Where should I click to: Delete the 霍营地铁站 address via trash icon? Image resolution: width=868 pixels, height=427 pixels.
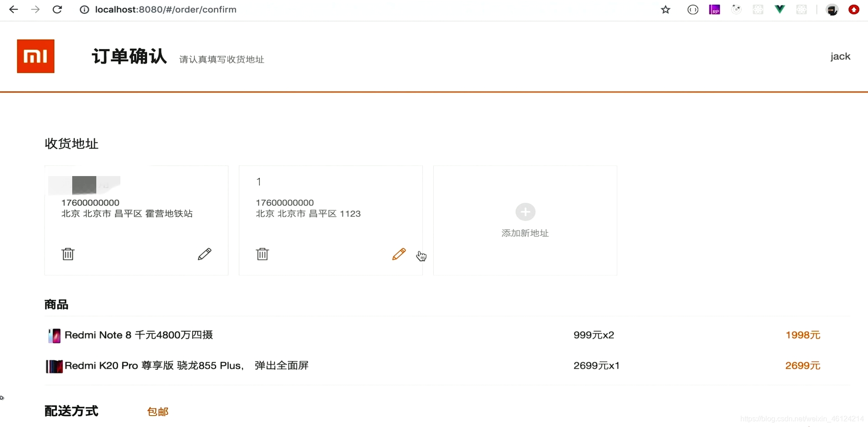[x=68, y=254]
